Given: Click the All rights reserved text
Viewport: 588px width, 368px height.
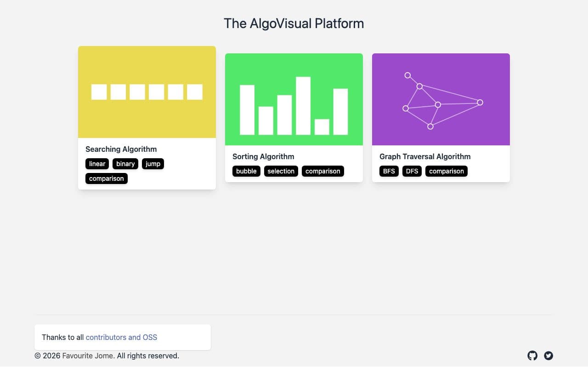Looking at the screenshot, I should click(148, 356).
